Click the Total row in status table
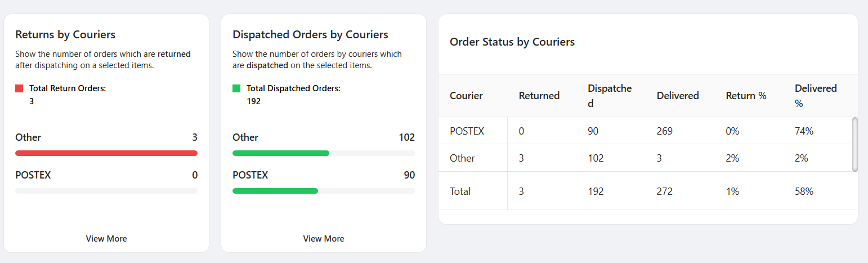Viewport: 868px width, 263px height. pos(460,191)
